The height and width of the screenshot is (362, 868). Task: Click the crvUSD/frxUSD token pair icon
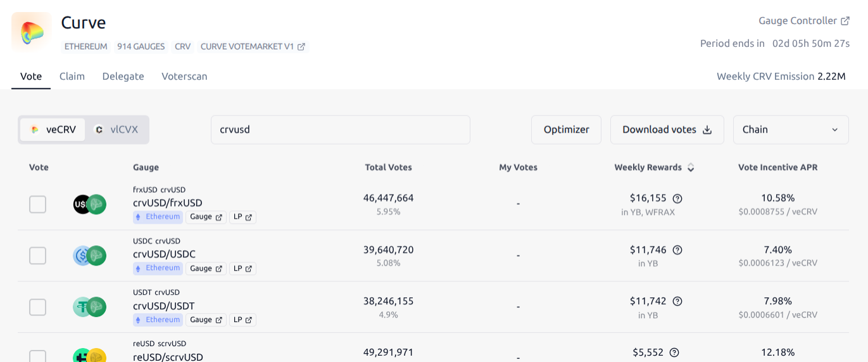(x=89, y=204)
